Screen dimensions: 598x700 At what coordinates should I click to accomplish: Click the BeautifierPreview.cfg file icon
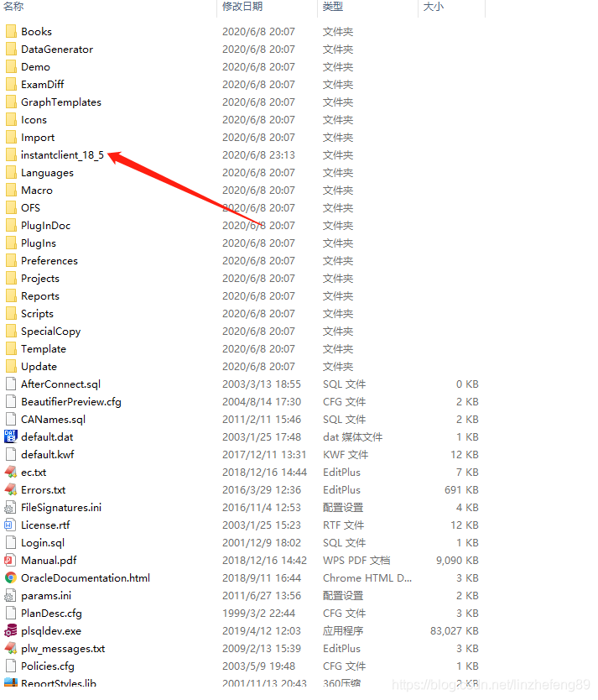pos(11,401)
